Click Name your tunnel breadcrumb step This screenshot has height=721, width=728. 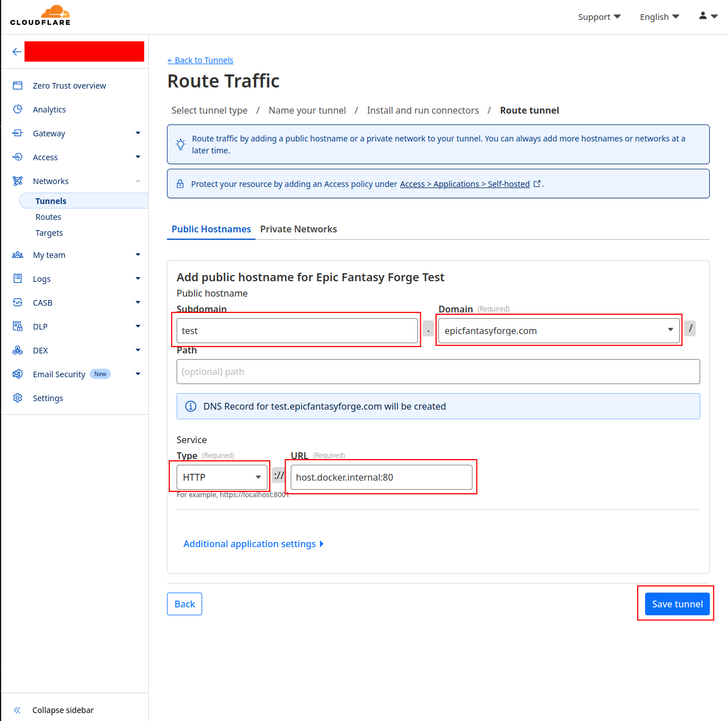(307, 110)
